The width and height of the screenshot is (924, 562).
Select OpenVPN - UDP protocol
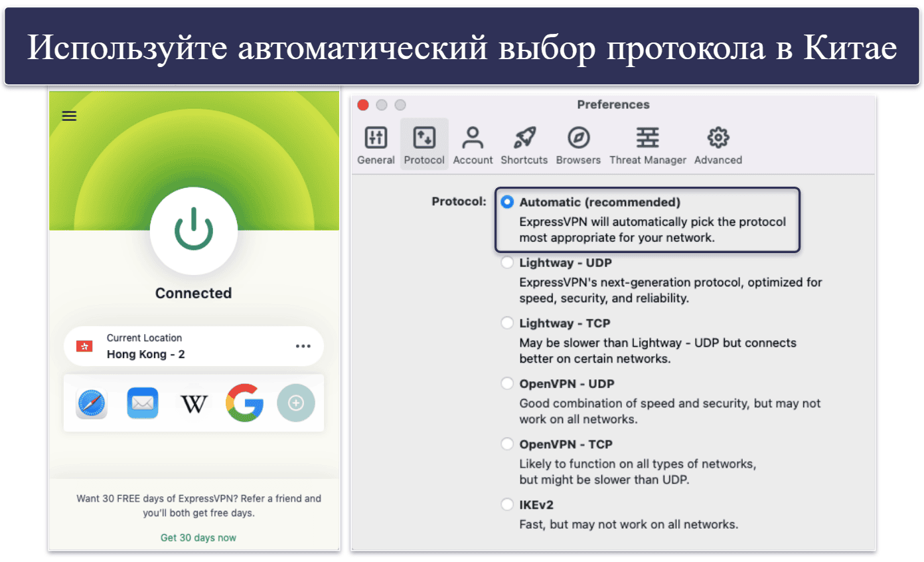pyautogui.click(x=508, y=384)
